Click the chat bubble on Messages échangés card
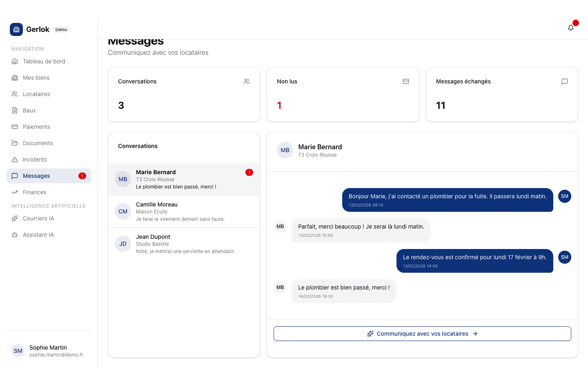Image resolution: width=588 pixels, height=368 pixels. [x=565, y=81]
